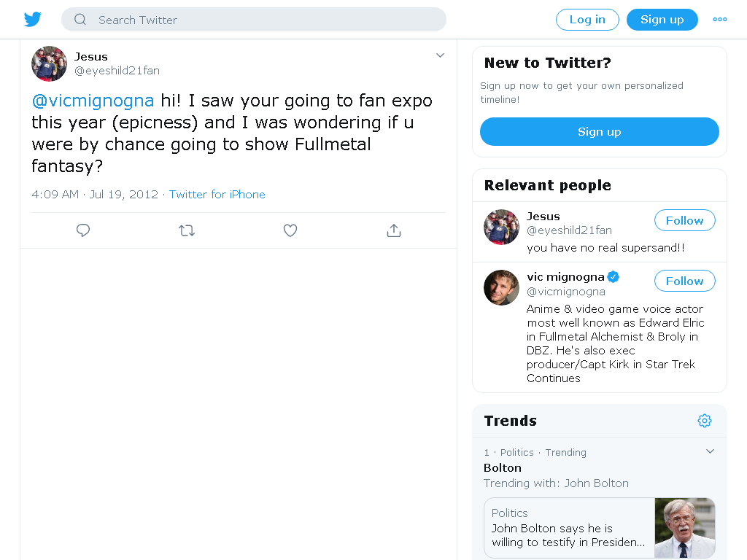Viewport: 747px width, 560px height.
Task: Open the Twitter for iPhone link
Action: coord(217,194)
